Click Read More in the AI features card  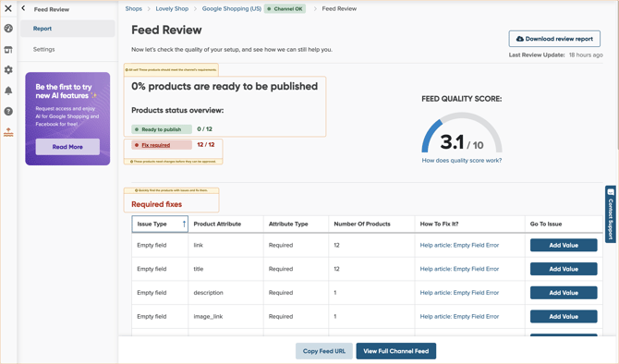tap(67, 147)
